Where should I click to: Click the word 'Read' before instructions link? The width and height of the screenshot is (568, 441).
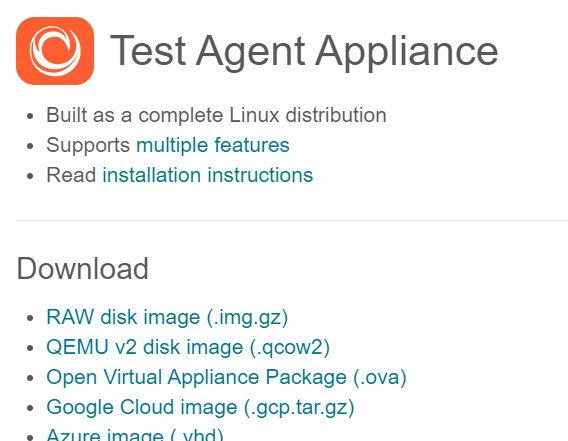click(71, 175)
